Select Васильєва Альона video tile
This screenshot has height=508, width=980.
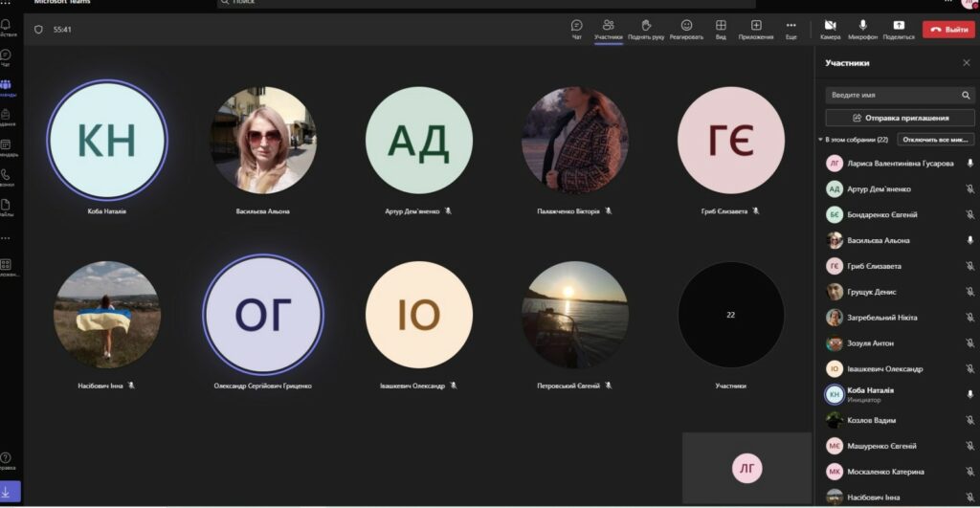pyautogui.click(x=263, y=140)
